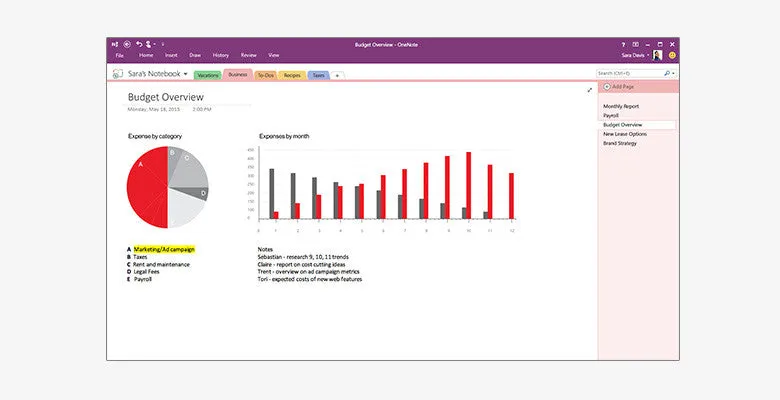The width and height of the screenshot is (780, 400).
Task: Click the OneNote app icon in title bar
Action: 115,44
